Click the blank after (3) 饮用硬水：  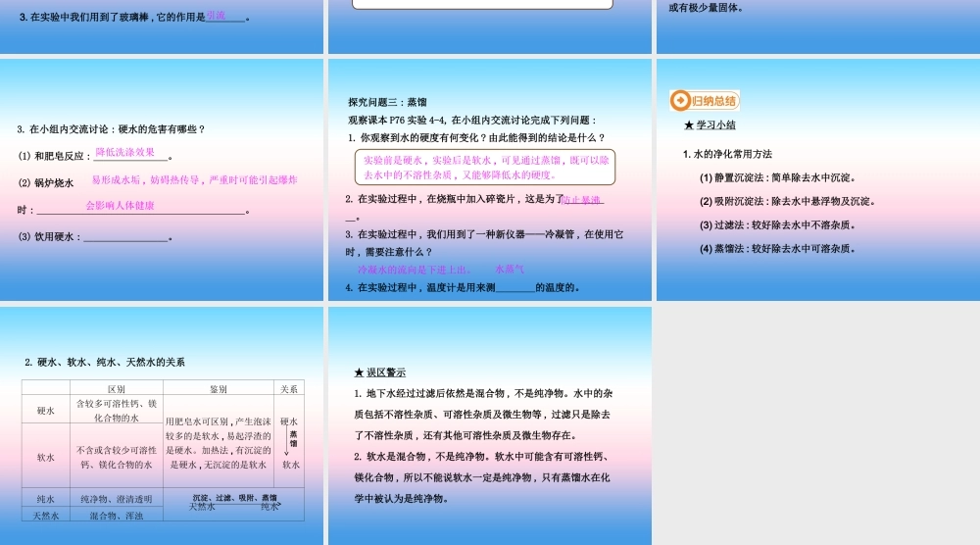[125, 237]
